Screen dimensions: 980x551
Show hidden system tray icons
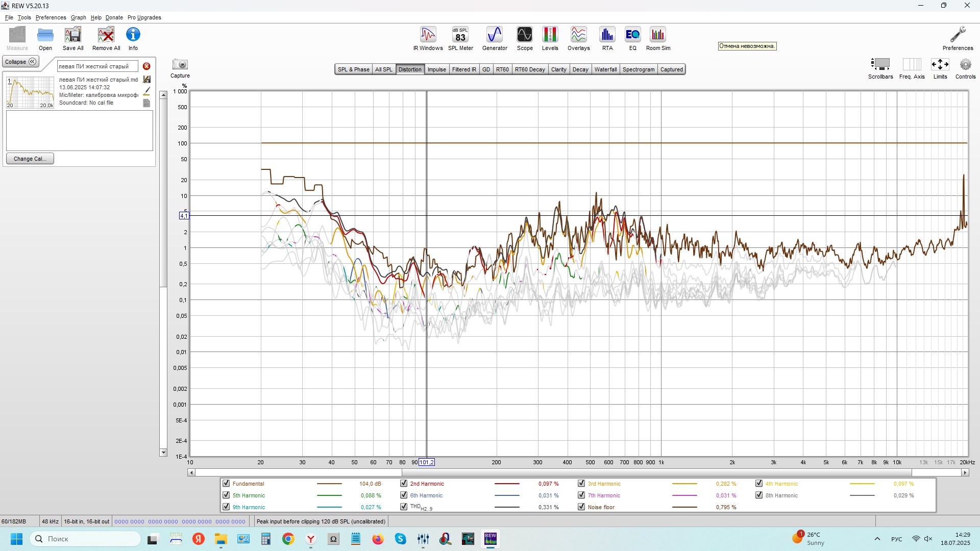pyautogui.click(x=877, y=539)
